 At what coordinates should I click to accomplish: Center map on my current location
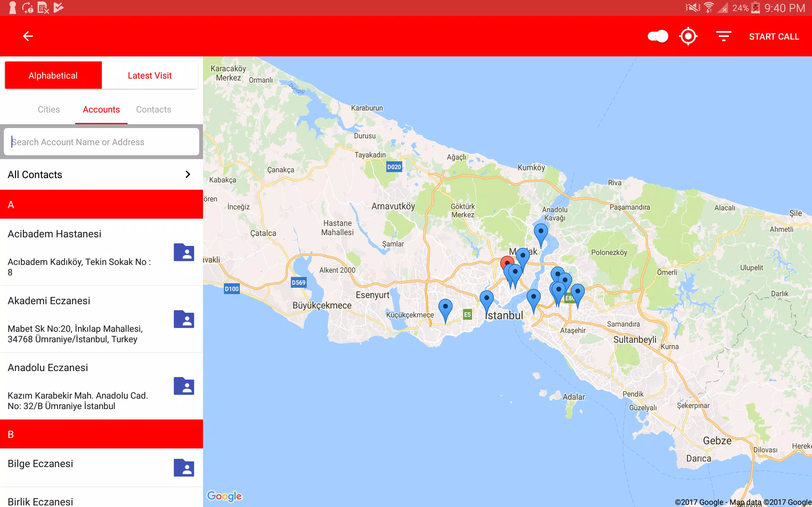tap(688, 36)
